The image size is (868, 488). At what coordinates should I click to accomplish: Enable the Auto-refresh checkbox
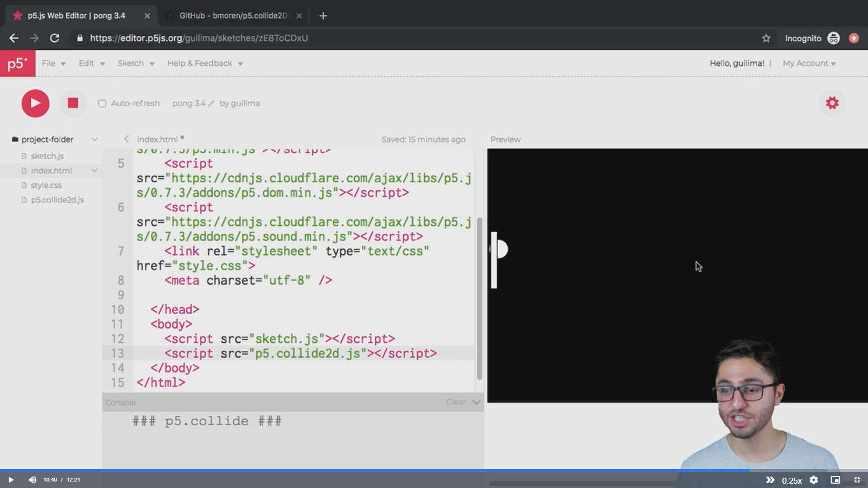tap(102, 104)
